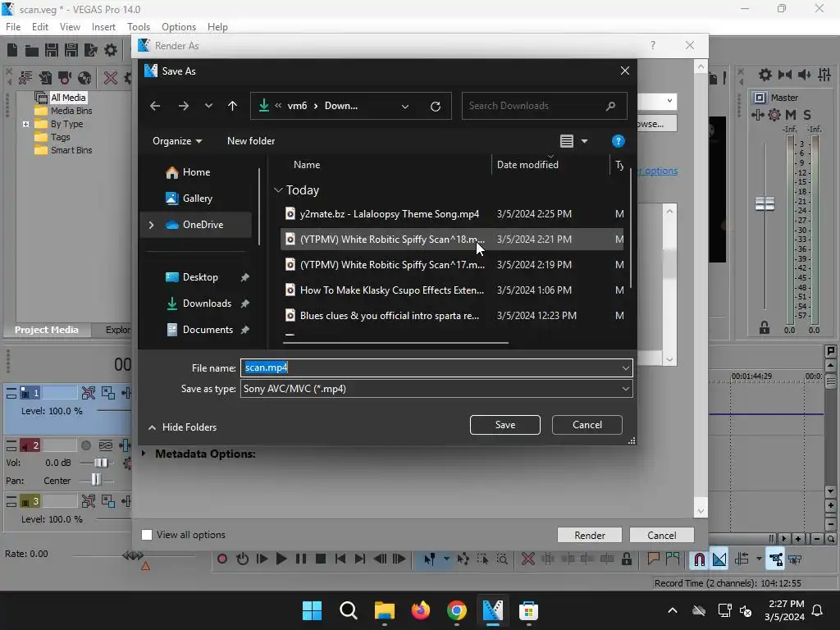Click Remove unused media icon in Project Media
Viewport: 840px width, 630px height.
[x=25, y=78]
